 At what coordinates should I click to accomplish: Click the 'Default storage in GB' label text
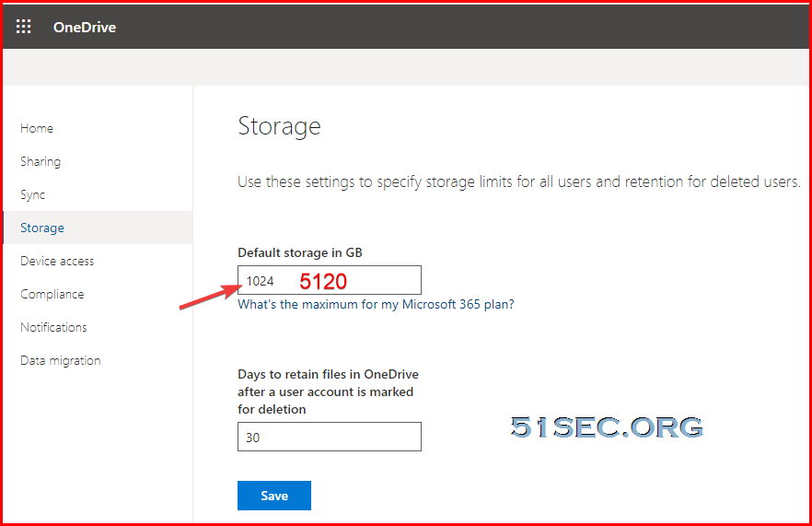(x=300, y=252)
